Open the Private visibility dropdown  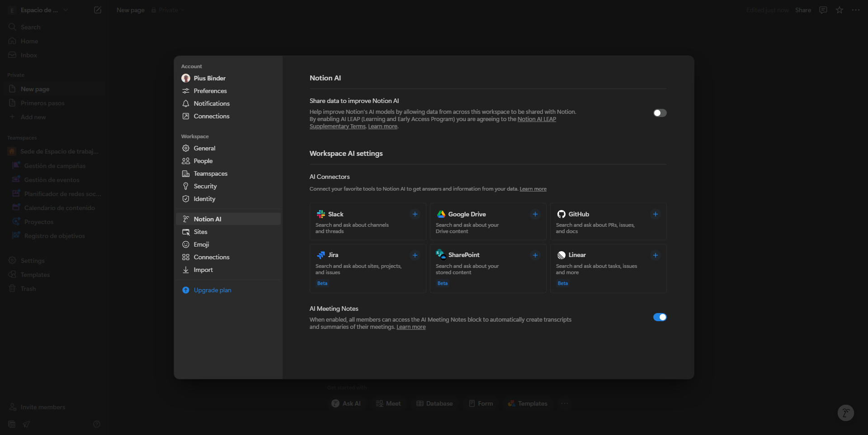[x=168, y=10]
